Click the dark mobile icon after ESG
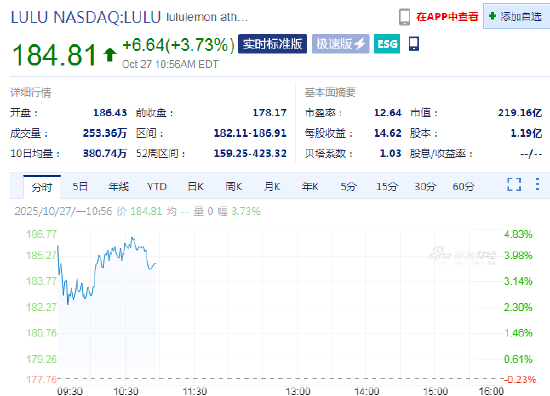This screenshot has height=396, width=550. click(x=414, y=43)
